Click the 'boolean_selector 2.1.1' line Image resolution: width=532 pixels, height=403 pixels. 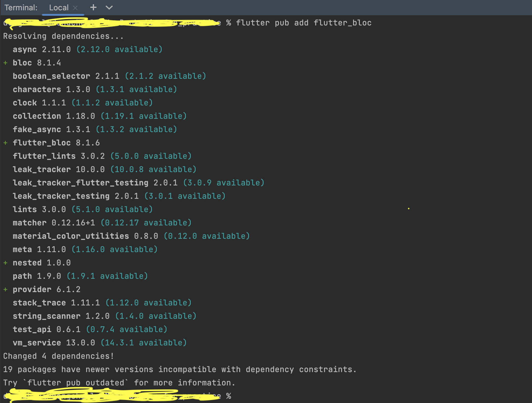[x=109, y=76]
